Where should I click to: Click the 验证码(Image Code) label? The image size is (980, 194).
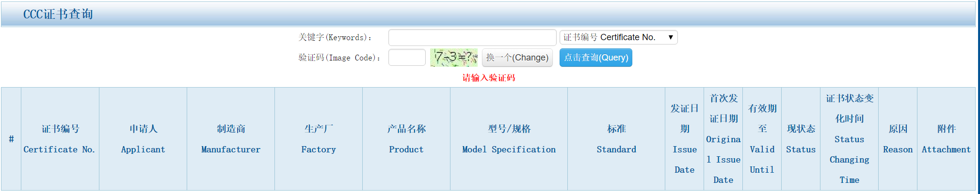coord(339,58)
